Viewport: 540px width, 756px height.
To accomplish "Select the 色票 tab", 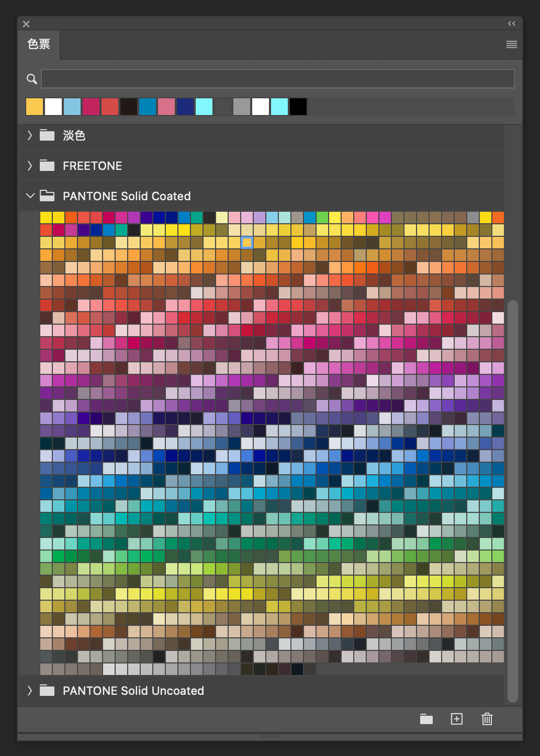I will [x=39, y=44].
